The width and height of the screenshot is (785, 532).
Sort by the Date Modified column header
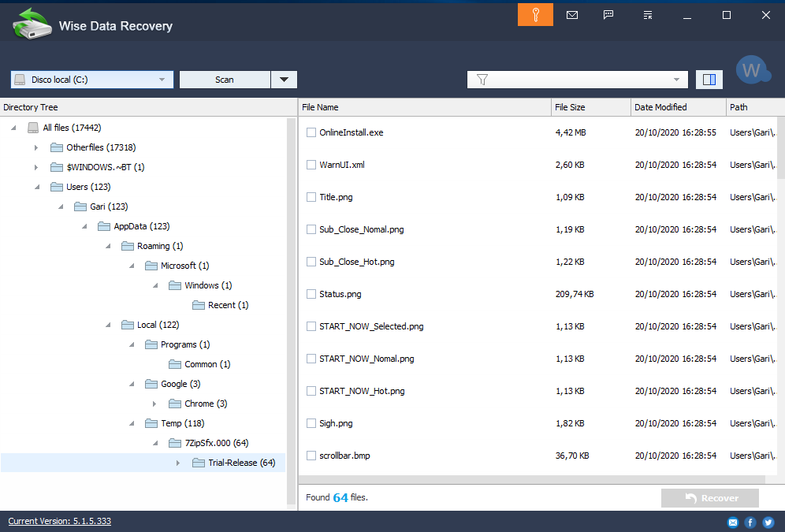pos(679,107)
